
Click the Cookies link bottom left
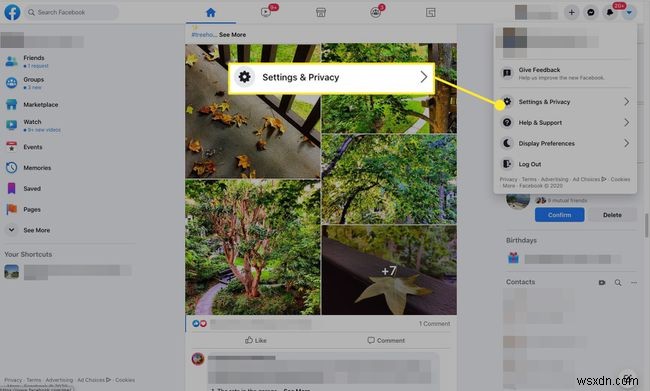125,380
